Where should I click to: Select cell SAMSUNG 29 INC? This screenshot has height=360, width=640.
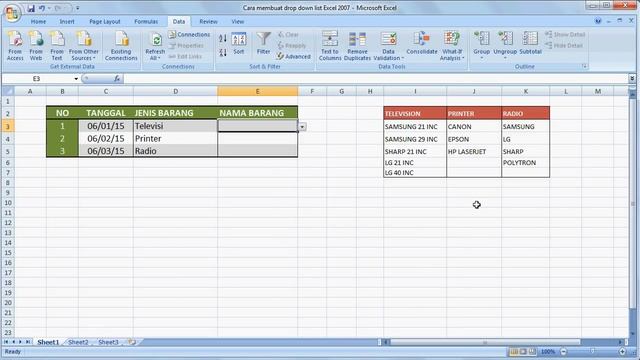pos(415,139)
